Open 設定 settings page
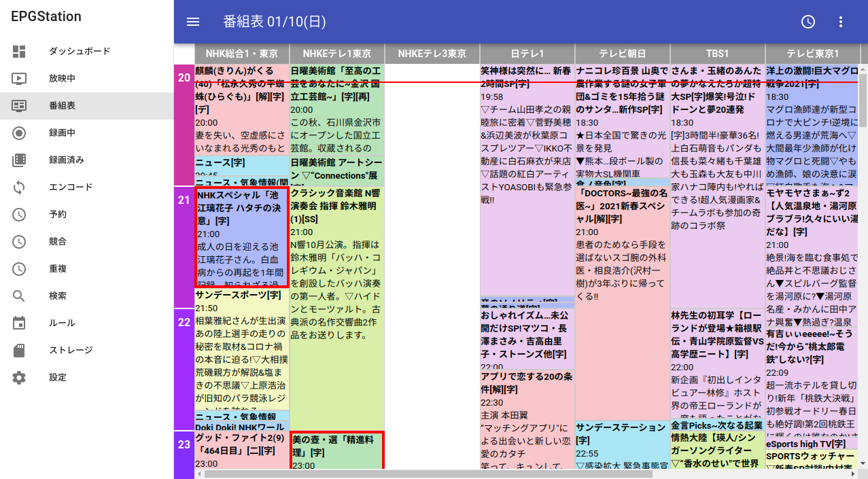868x479 pixels. (x=87, y=377)
